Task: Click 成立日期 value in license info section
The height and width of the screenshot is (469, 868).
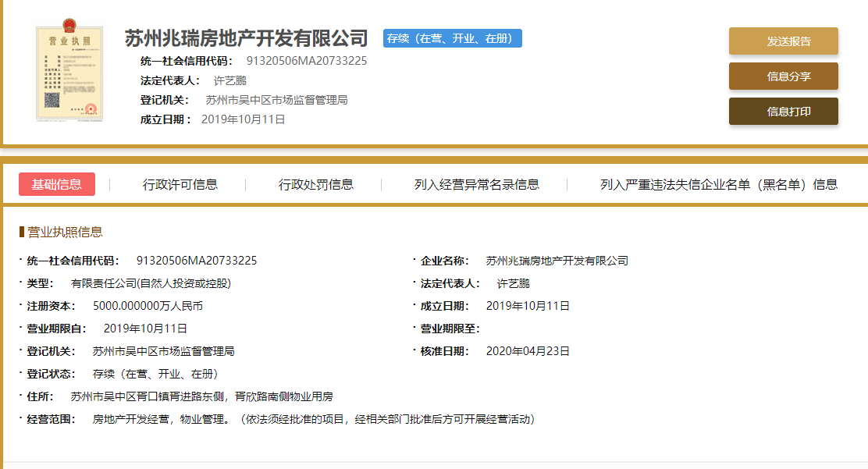Action: coord(528,306)
